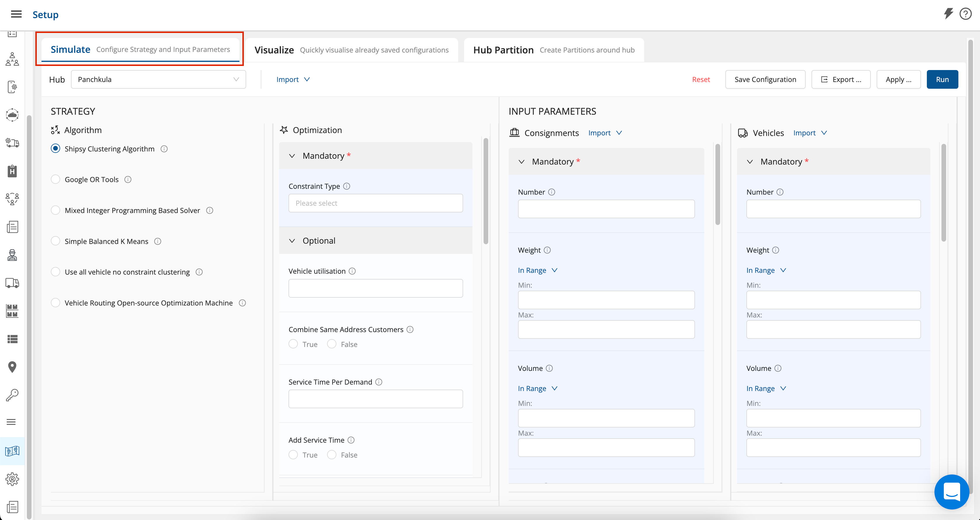Open the Hub dropdown showing Panchkula
The width and height of the screenshot is (980, 520).
[x=158, y=79]
